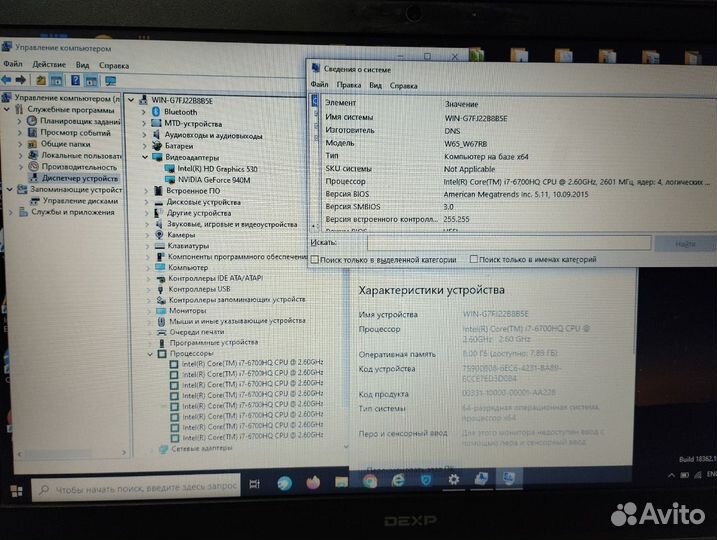This screenshot has width=717, height=540.
Task: Collapse Запоминающие устройства in left tree
Action: coord(9,189)
